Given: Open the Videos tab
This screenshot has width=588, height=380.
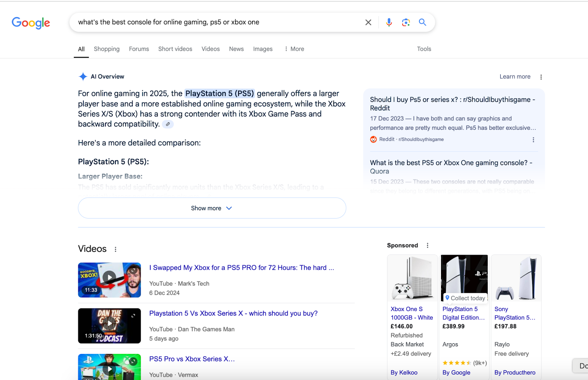Looking at the screenshot, I should pos(211,49).
